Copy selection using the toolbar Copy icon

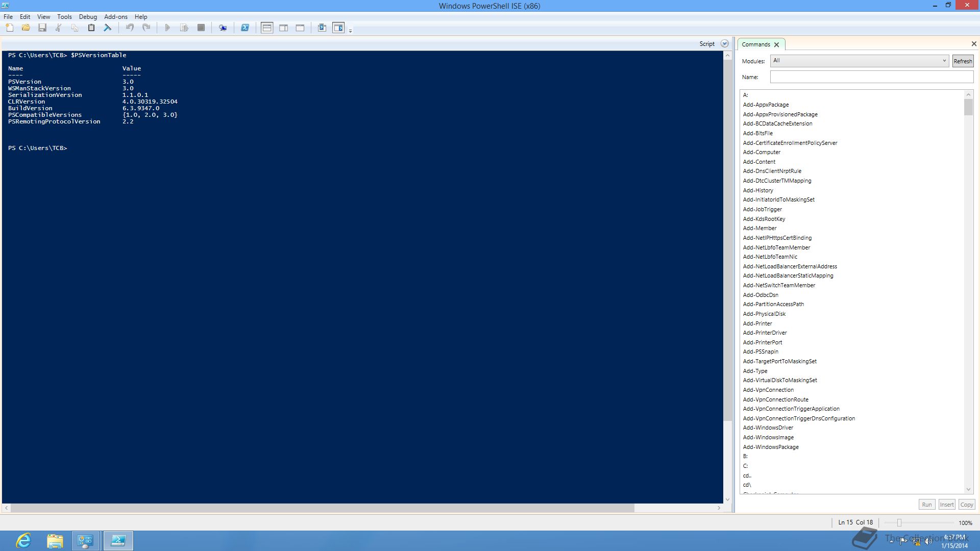tap(75, 28)
